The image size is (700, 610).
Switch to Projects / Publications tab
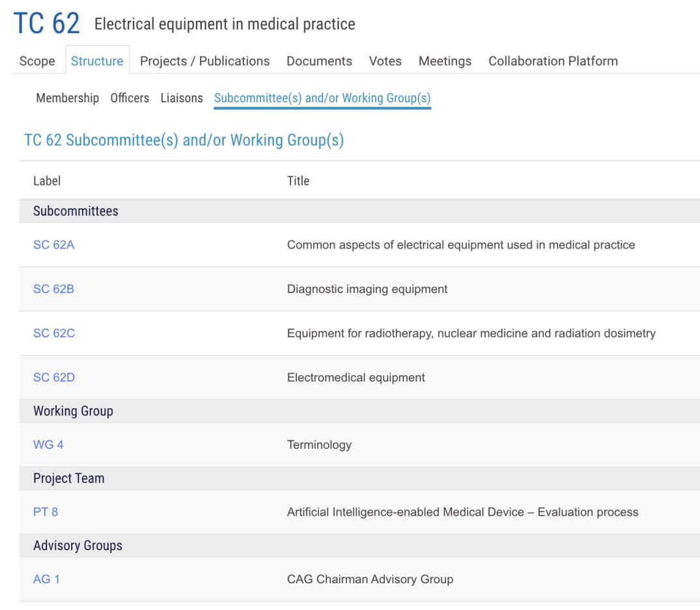205,61
